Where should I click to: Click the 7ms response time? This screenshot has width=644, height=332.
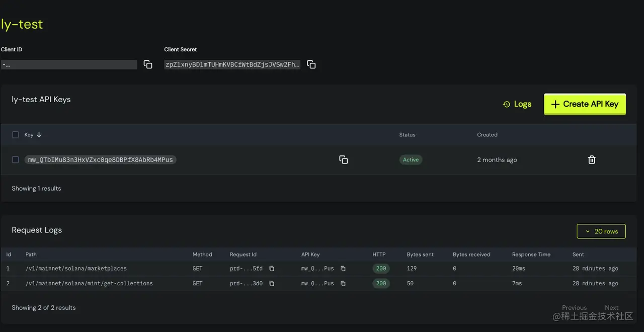coord(517,284)
